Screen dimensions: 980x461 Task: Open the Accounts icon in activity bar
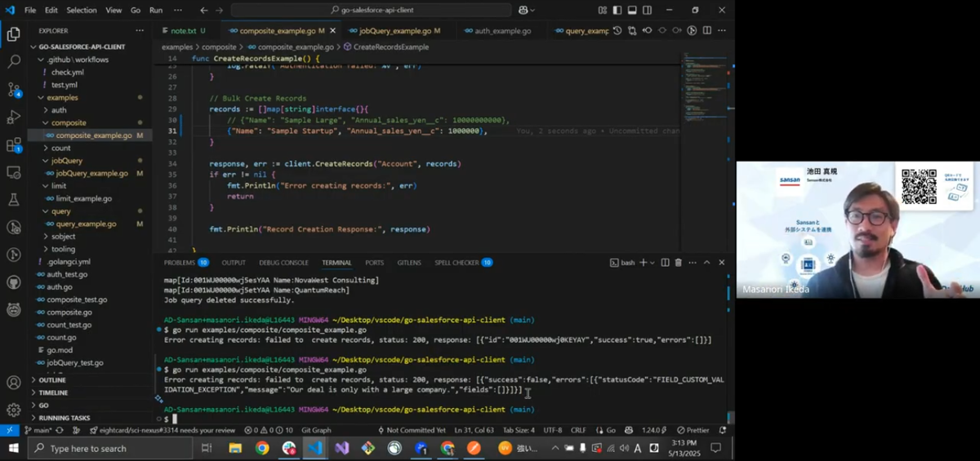(x=13, y=382)
